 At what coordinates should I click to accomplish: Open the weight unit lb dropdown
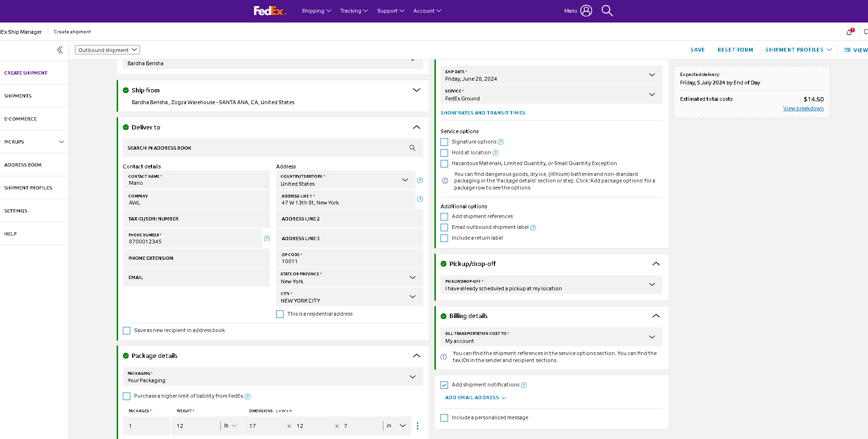pyautogui.click(x=231, y=426)
